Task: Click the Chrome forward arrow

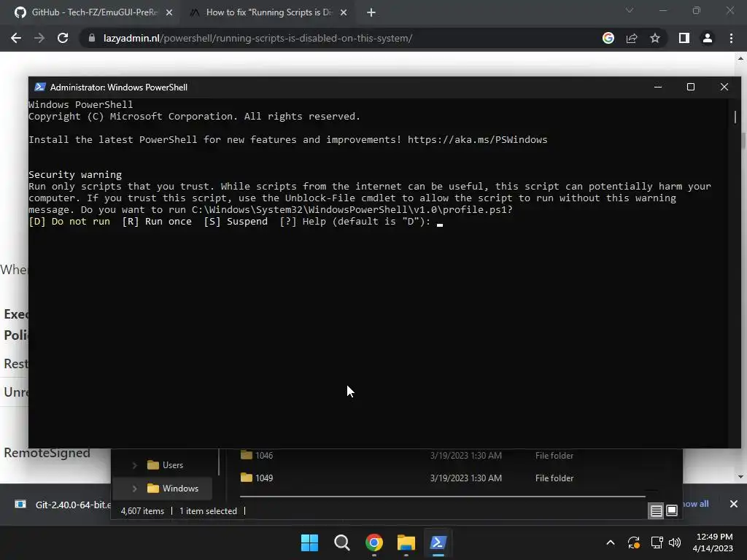Action: tap(39, 38)
